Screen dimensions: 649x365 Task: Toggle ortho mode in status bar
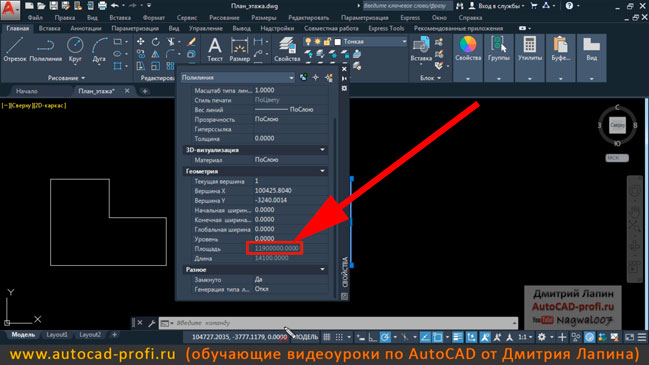pyautogui.click(x=373, y=337)
